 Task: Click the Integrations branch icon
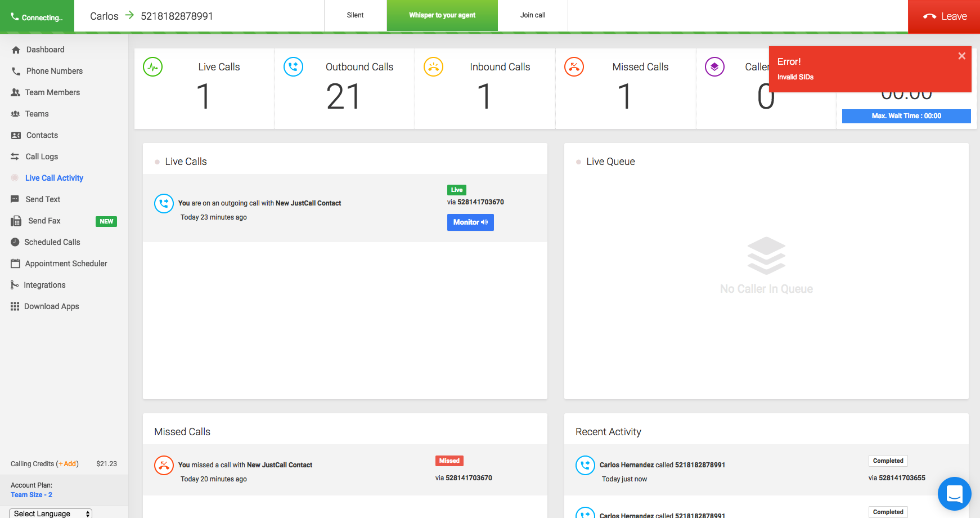point(15,285)
